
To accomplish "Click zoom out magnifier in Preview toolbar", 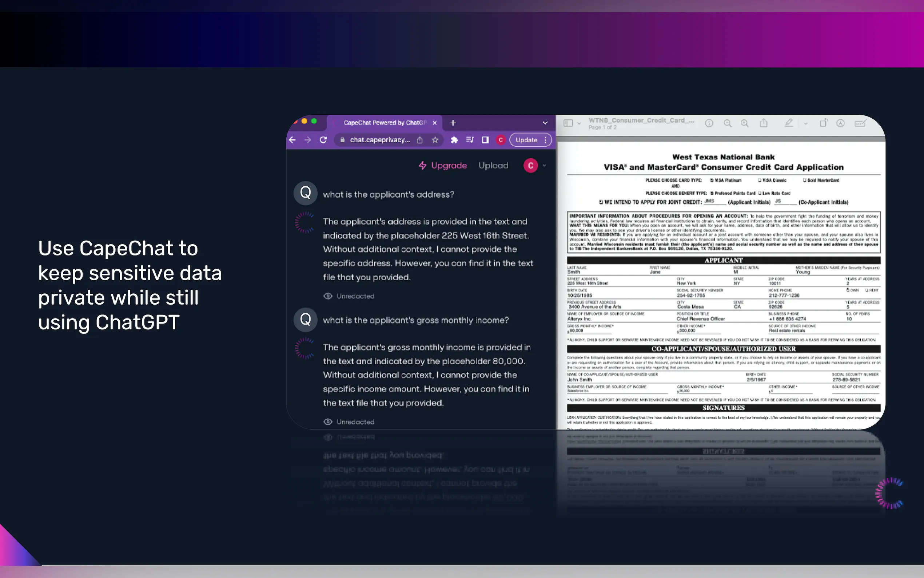I will pyautogui.click(x=728, y=123).
